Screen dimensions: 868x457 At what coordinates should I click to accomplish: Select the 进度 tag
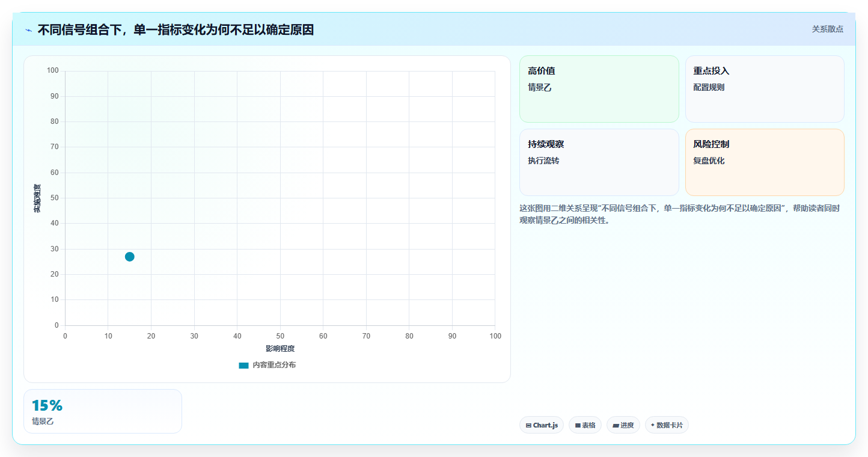[623, 425]
